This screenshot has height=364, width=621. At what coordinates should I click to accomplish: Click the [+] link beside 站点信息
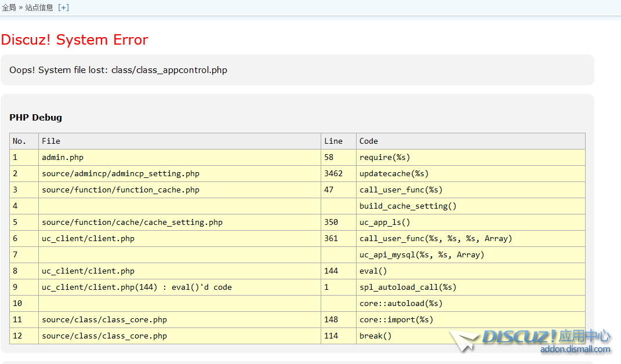pyautogui.click(x=63, y=8)
